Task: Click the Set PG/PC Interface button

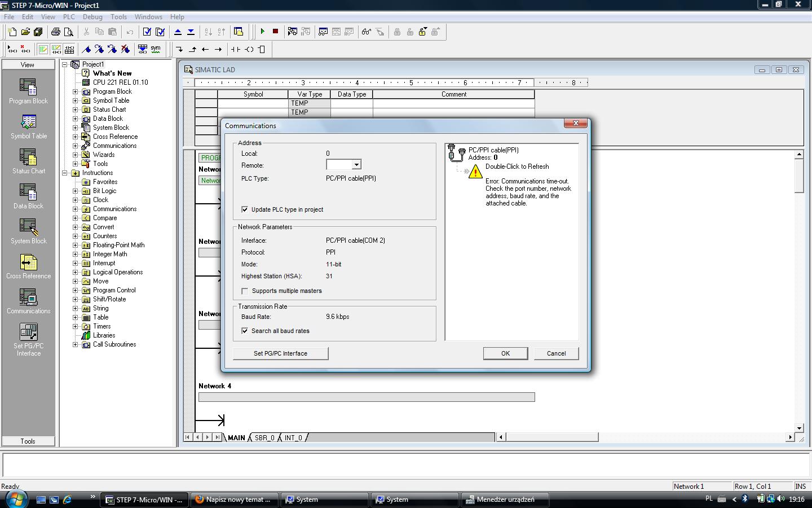Action: [x=280, y=353]
